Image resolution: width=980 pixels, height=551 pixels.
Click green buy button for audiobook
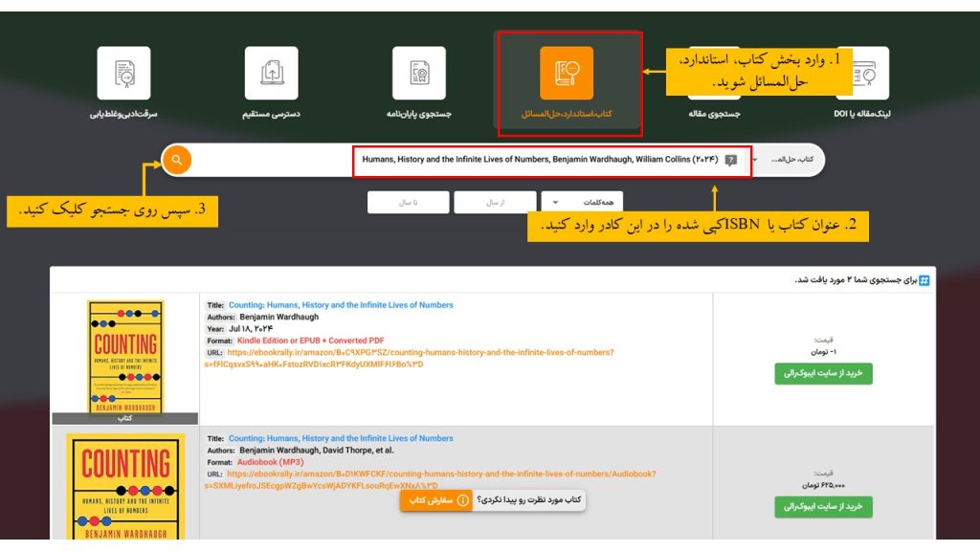(x=823, y=507)
